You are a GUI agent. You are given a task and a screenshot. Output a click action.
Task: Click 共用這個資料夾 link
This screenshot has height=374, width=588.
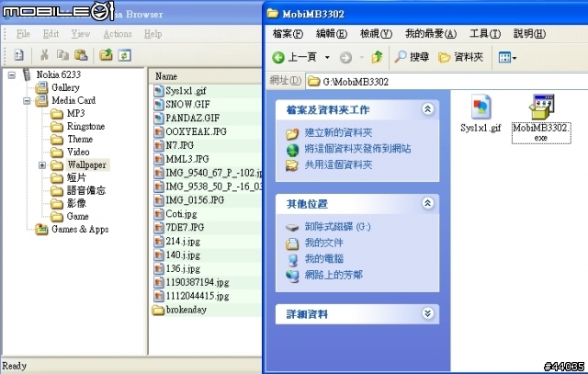coord(338,164)
